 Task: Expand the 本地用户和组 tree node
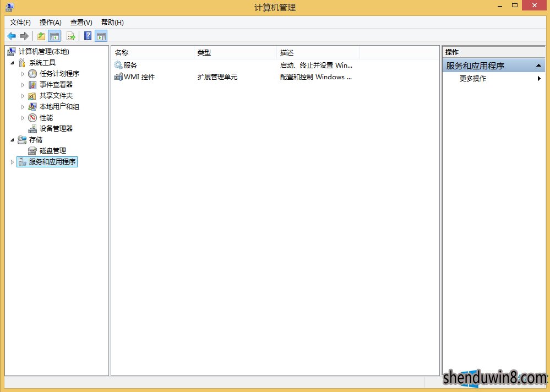(x=23, y=107)
